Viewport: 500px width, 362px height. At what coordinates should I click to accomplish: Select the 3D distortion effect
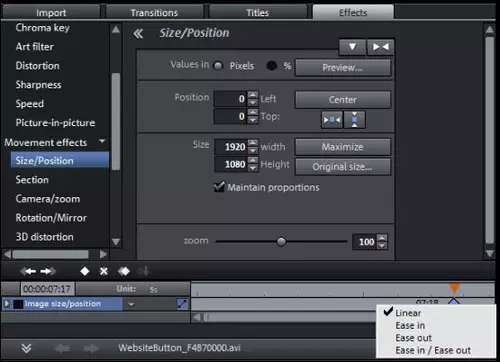45,237
